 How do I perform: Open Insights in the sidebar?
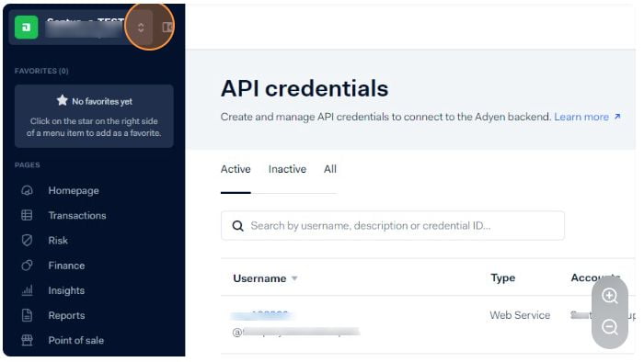click(x=66, y=290)
